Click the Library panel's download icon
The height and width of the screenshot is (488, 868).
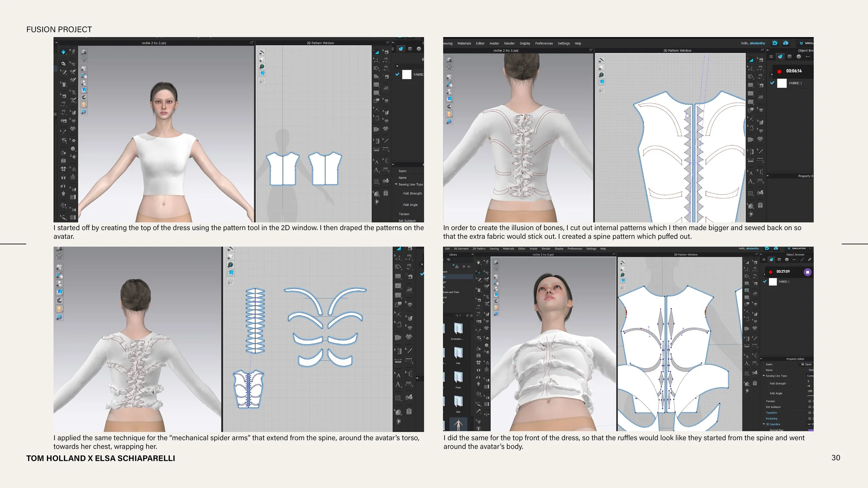click(x=457, y=267)
